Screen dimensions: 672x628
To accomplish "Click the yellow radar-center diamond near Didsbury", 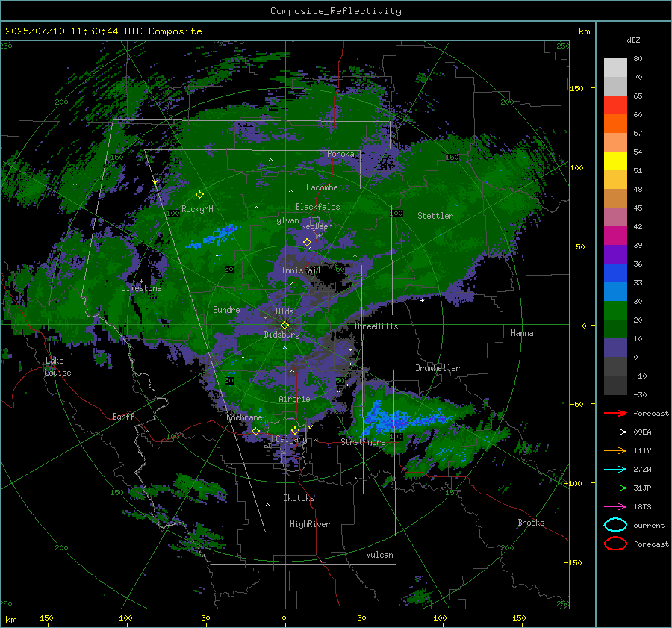I will pos(284,326).
